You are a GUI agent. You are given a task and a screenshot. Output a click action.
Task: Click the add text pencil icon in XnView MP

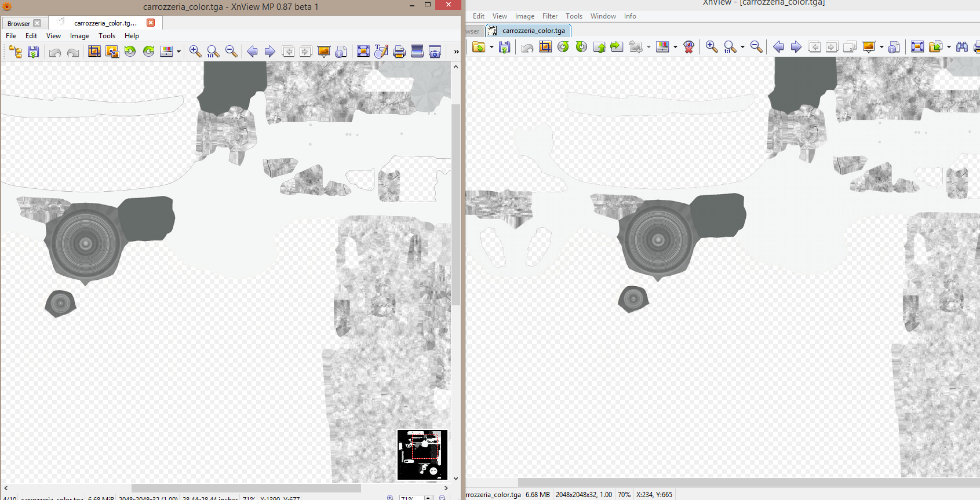(x=381, y=52)
